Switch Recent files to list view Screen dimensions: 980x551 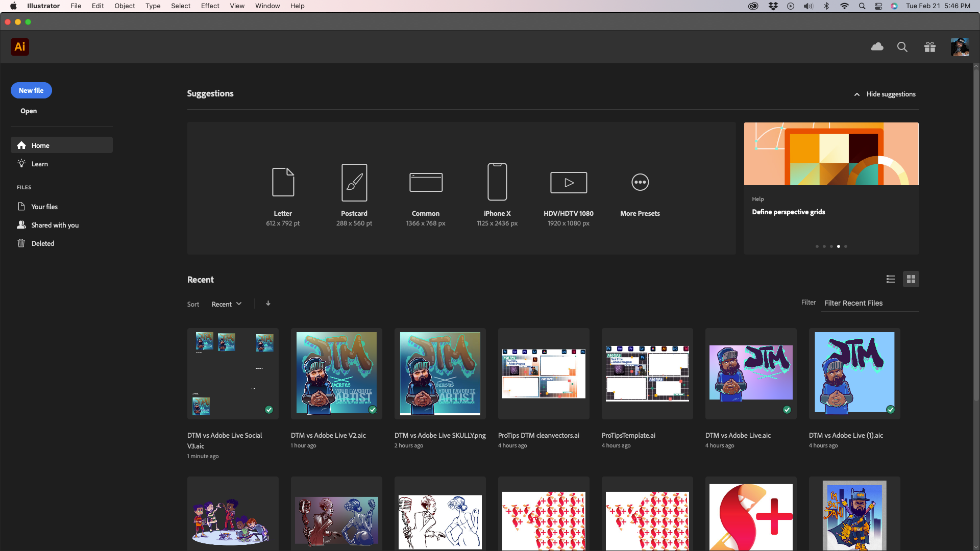(891, 279)
